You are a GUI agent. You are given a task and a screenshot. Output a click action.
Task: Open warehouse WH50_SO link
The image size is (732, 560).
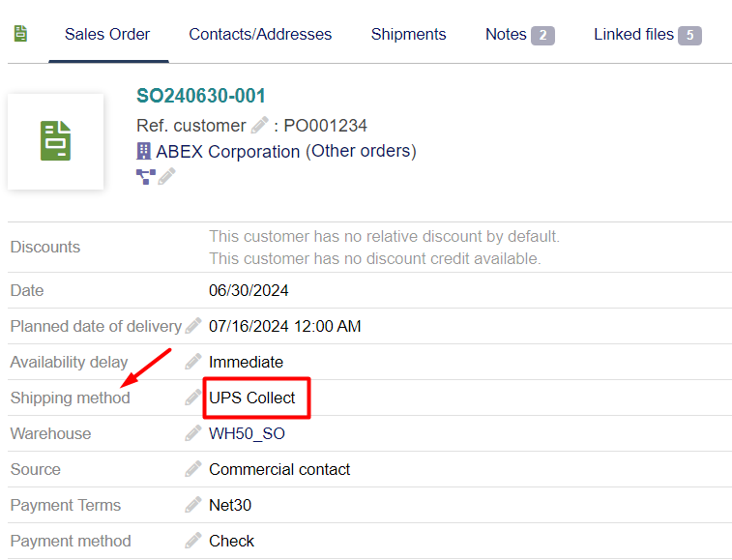(247, 434)
